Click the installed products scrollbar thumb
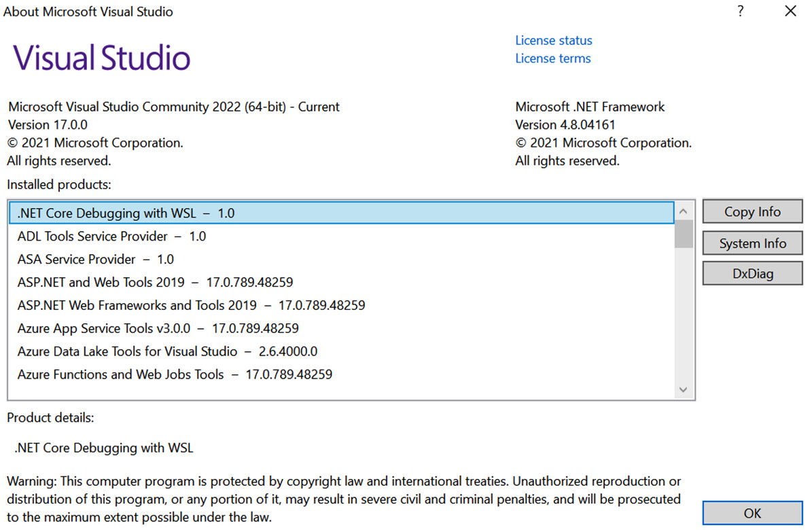 pyautogui.click(x=683, y=234)
